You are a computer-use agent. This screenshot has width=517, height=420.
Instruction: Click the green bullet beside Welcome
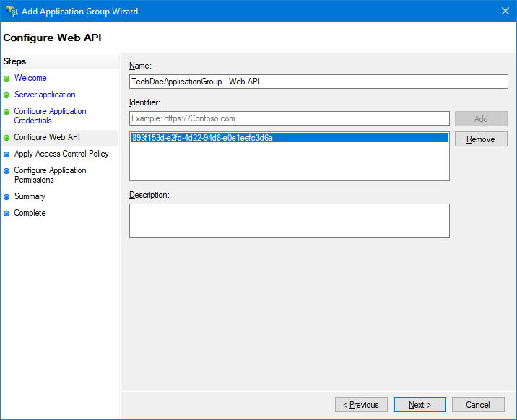point(6,79)
